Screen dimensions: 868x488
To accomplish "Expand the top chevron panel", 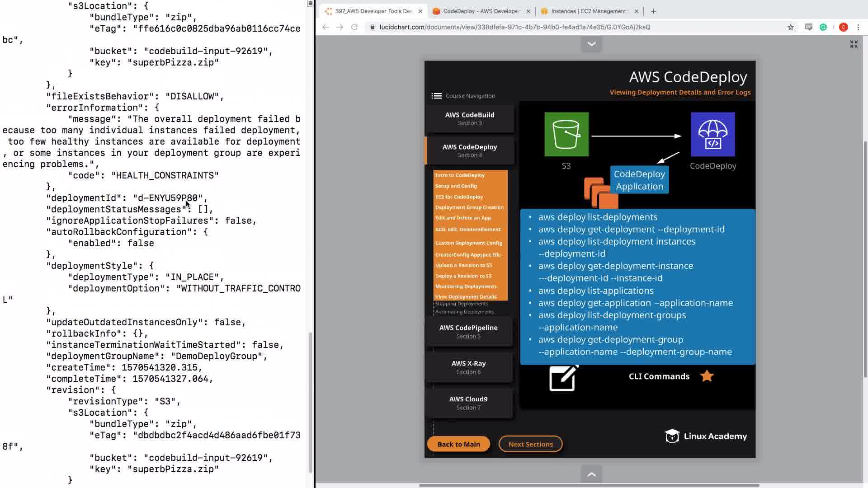I will coord(591,44).
